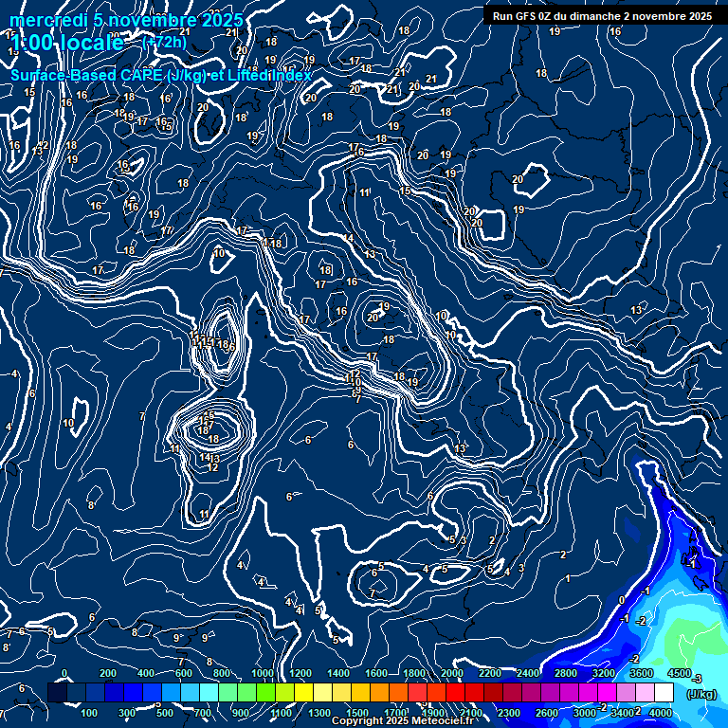Click the legend label "300"
This screenshot has width=728, height=728.
[x=127, y=713]
